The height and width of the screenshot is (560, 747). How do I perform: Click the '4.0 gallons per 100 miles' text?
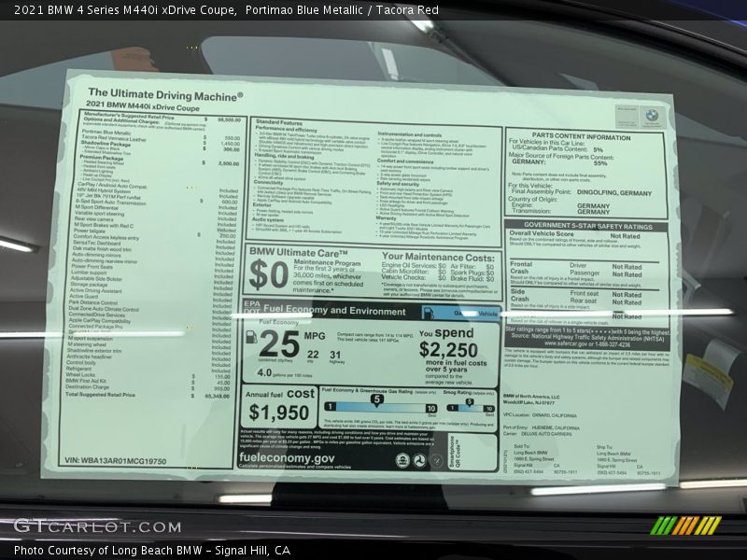285,374
